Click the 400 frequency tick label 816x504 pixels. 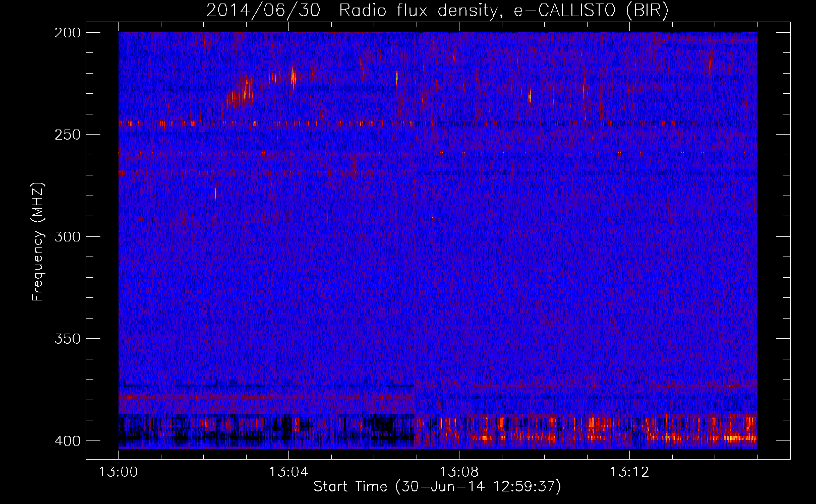click(68, 440)
